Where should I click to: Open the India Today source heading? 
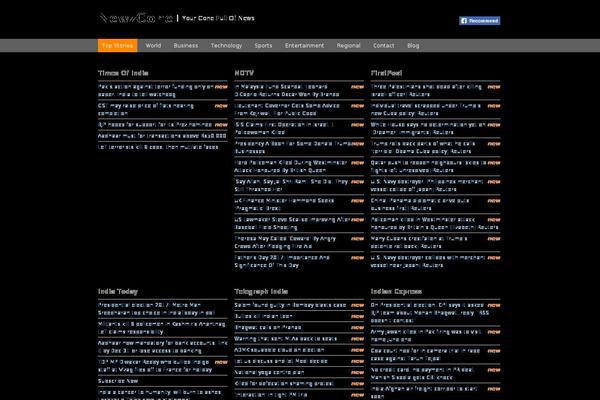point(118,292)
